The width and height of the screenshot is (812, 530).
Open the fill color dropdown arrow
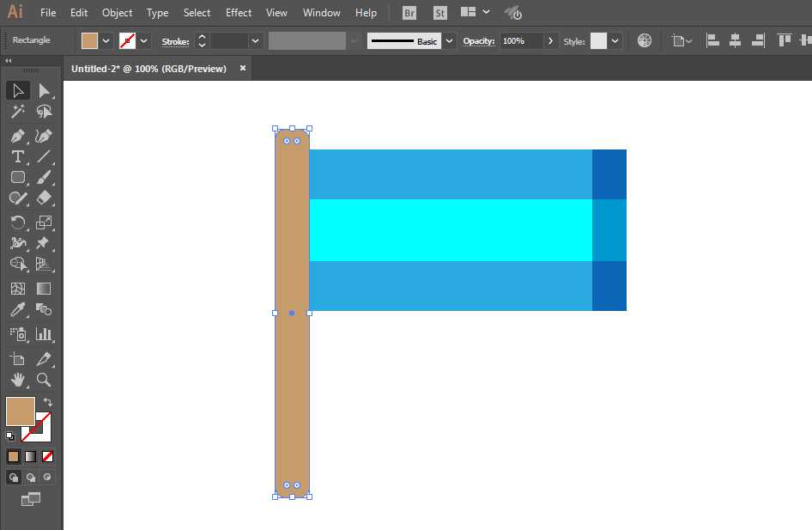pos(106,40)
